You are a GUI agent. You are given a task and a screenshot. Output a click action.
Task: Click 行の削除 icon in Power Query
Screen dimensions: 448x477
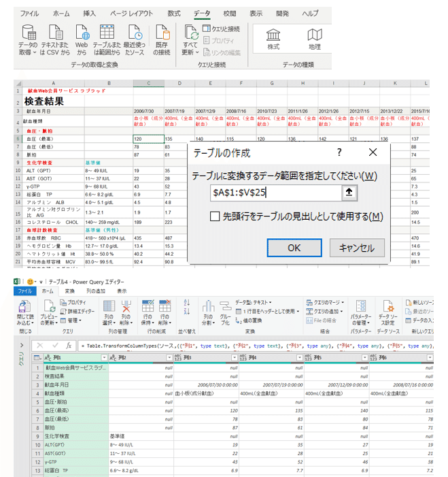[165, 313]
